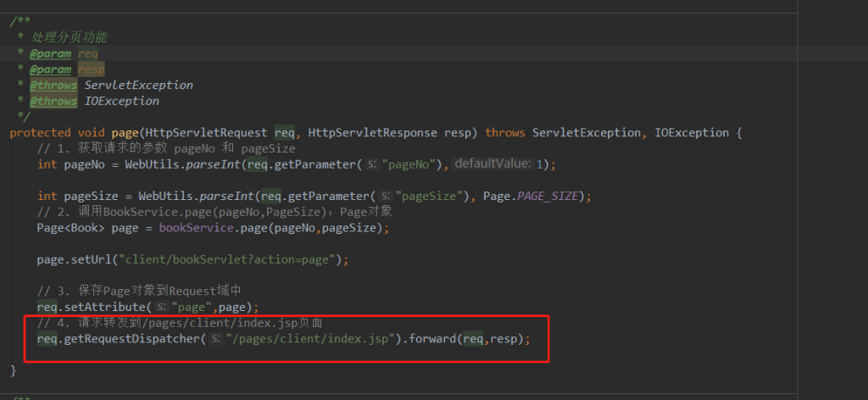This screenshot has height=400, width=868.
Task: Click the PAGE_SIZE constant
Action: (x=548, y=196)
